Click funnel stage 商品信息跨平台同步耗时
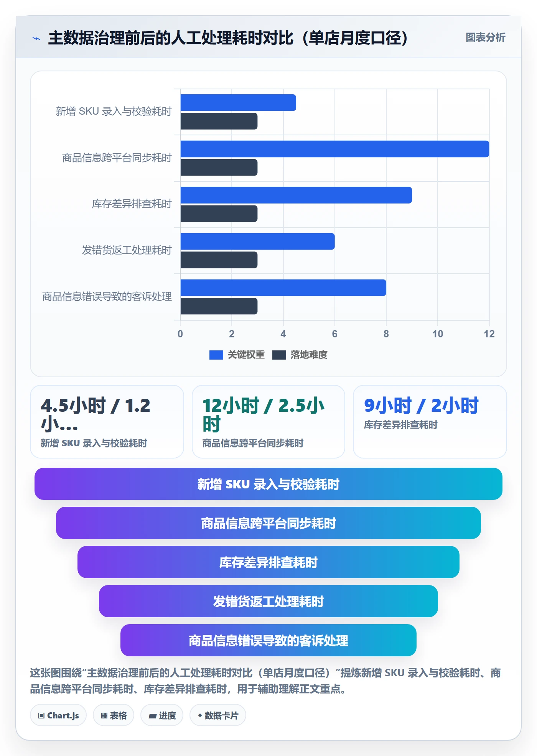 coord(268,523)
